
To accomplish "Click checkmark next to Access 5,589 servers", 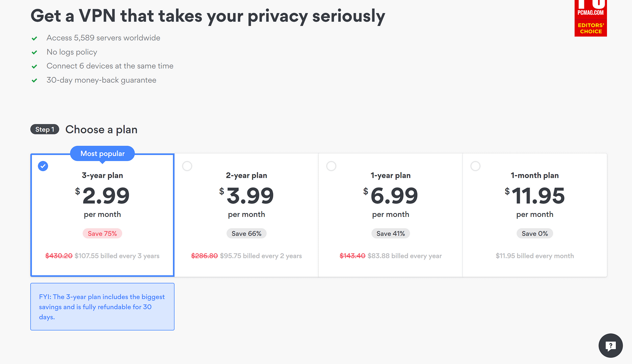I will (x=34, y=39).
